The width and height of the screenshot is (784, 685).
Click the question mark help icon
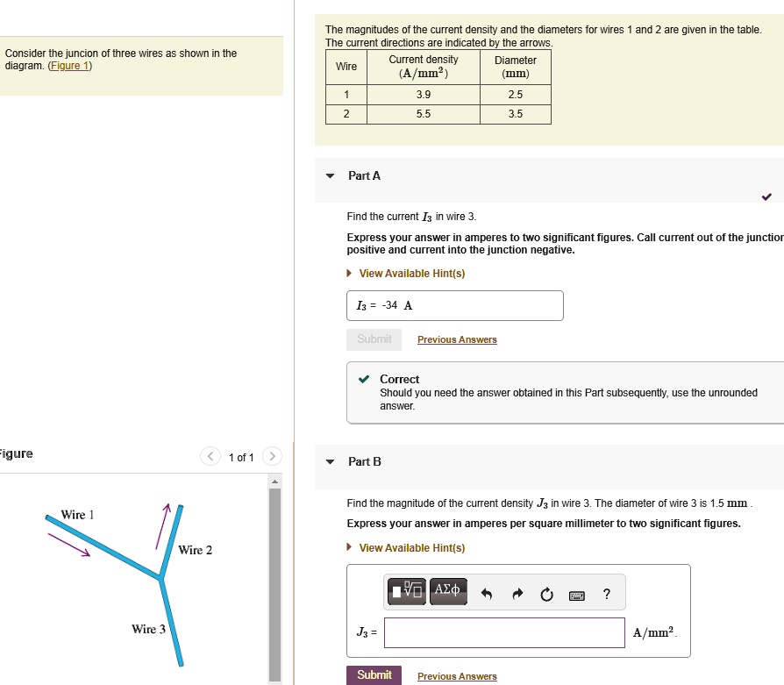(x=606, y=595)
